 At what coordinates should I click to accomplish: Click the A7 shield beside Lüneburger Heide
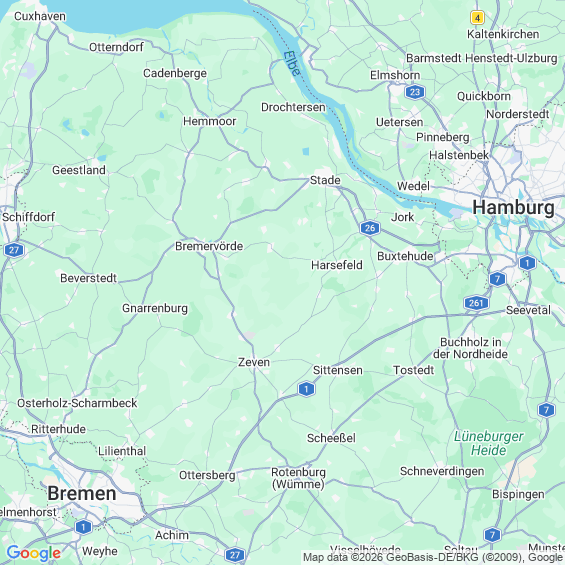(x=546, y=410)
